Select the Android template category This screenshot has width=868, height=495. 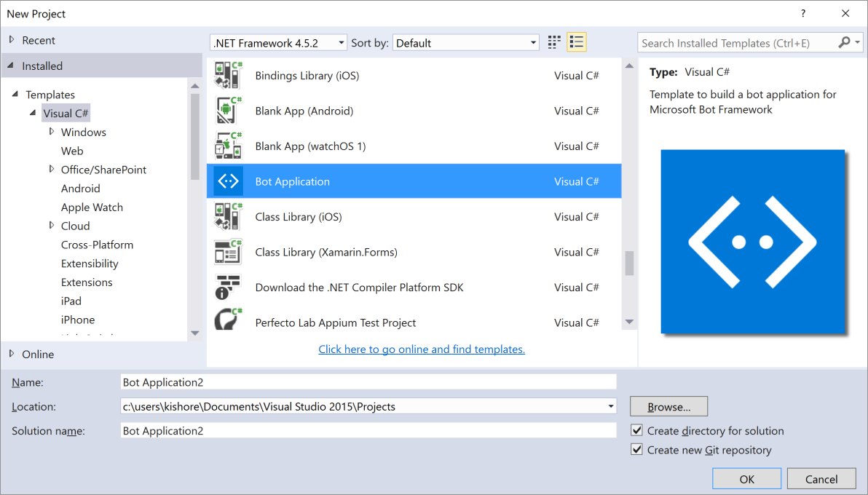80,189
